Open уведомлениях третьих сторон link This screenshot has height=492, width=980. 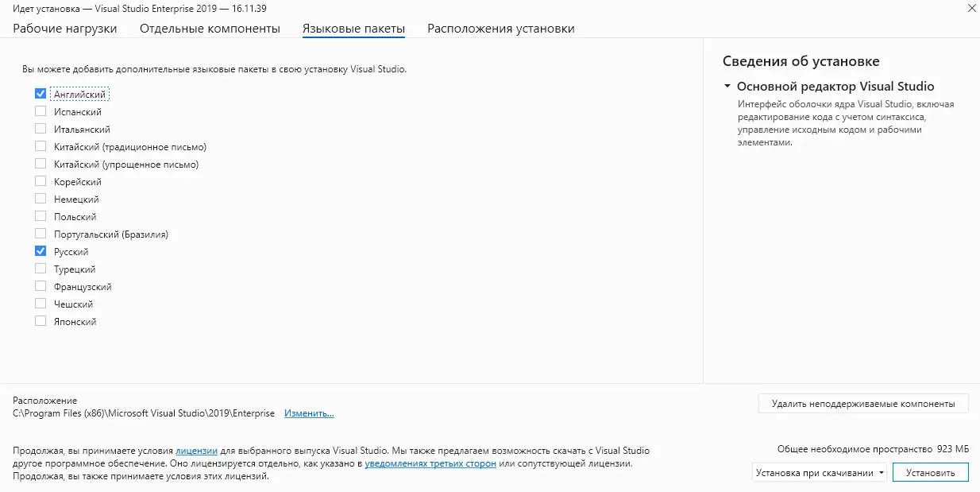pos(430,463)
